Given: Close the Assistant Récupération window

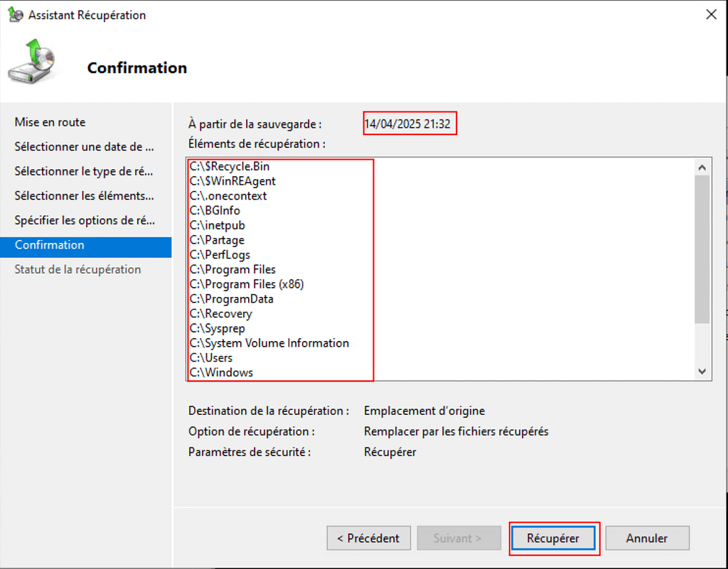Looking at the screenshot, I should (710, 15).
